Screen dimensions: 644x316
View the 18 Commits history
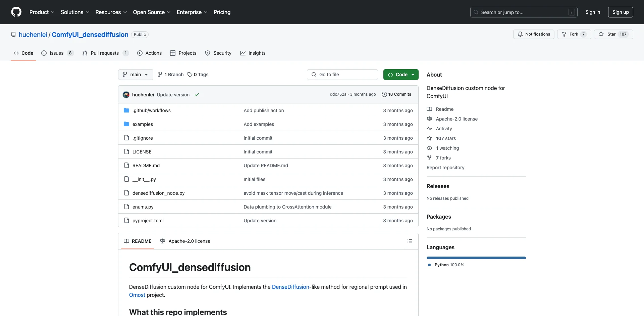point(396,94)
